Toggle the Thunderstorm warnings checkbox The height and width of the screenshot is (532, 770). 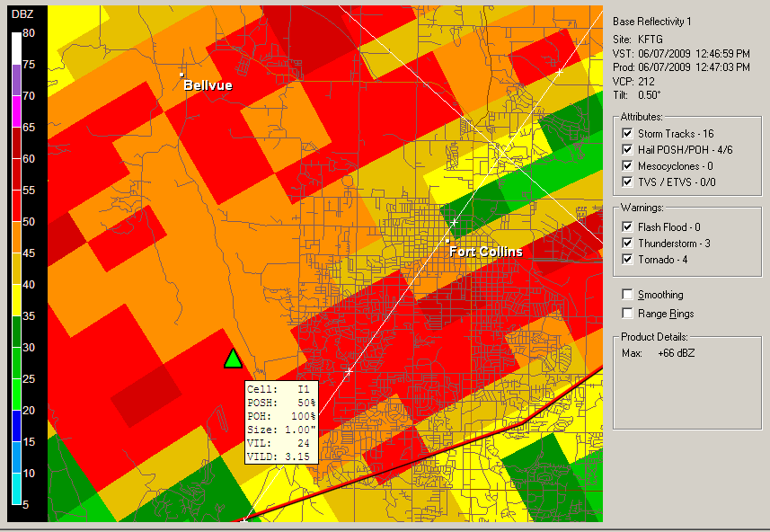(x=627, y=243)
